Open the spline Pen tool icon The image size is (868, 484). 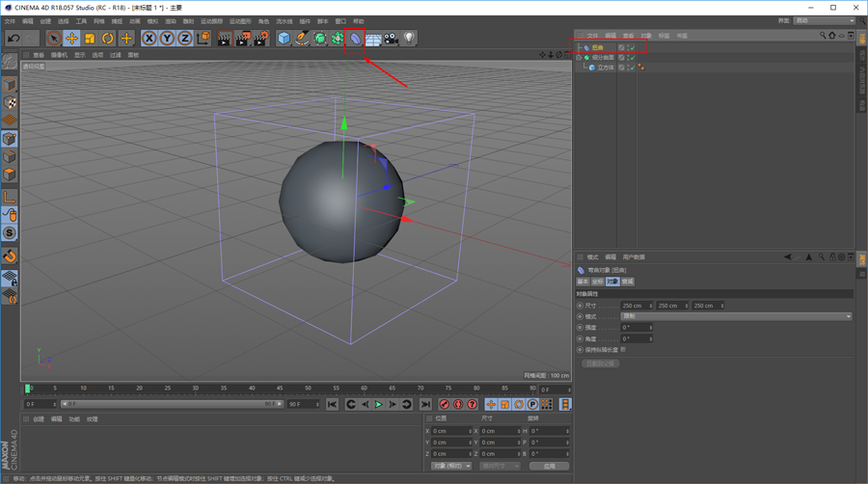click(302, 39)
